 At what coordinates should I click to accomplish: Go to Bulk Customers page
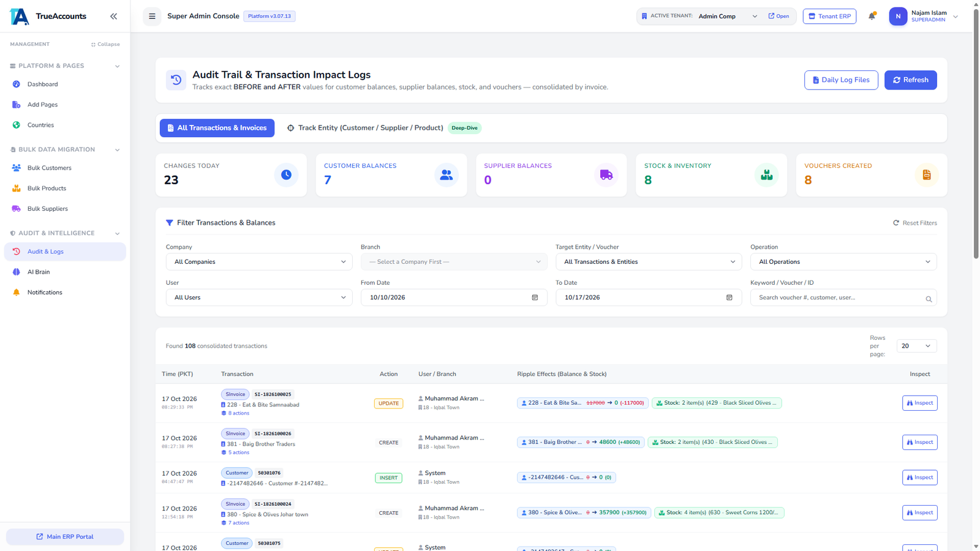pos(65,168)
